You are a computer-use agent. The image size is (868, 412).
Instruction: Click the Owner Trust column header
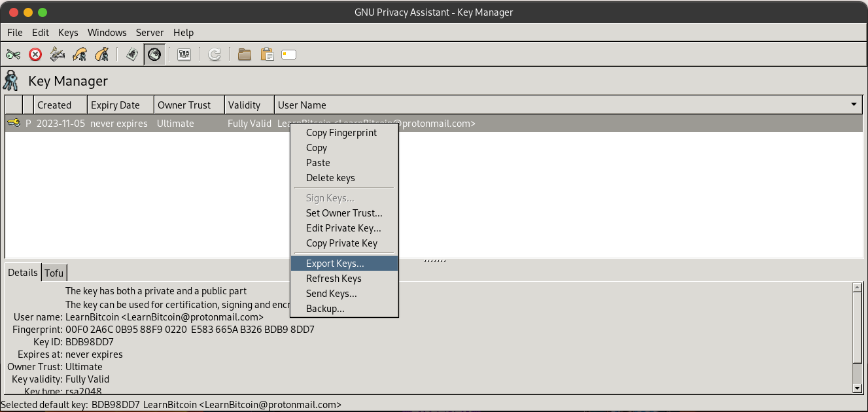tap(184, 105)
